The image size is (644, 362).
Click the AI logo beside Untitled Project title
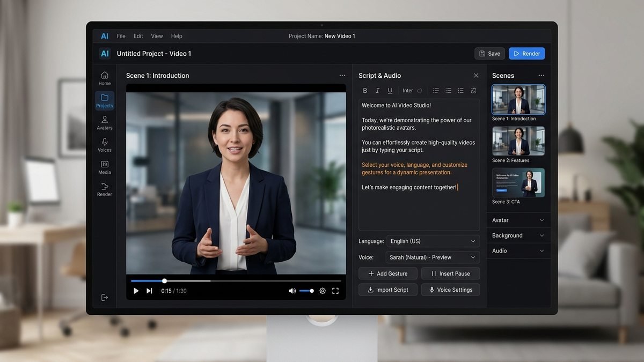(105, 54)
